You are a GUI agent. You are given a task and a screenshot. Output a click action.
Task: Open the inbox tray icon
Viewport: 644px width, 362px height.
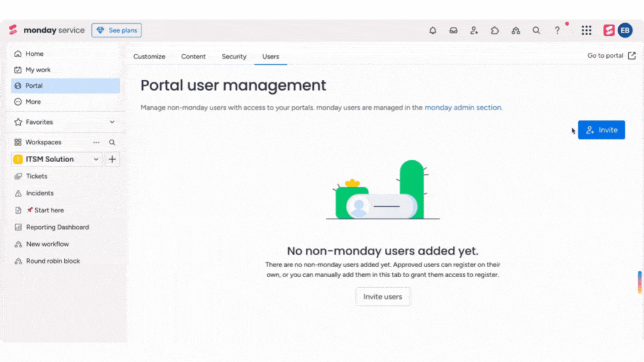[x=453, y=30]
